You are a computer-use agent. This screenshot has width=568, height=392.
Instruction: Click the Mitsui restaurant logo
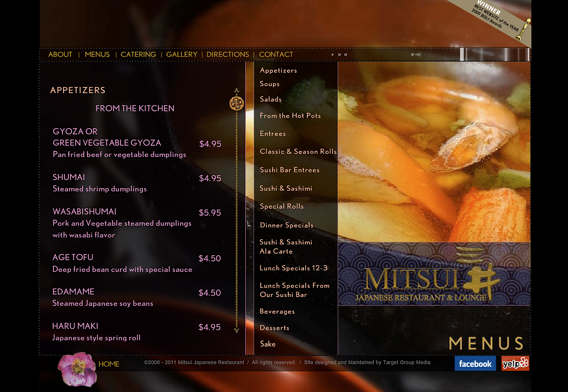tap(434, 274)
